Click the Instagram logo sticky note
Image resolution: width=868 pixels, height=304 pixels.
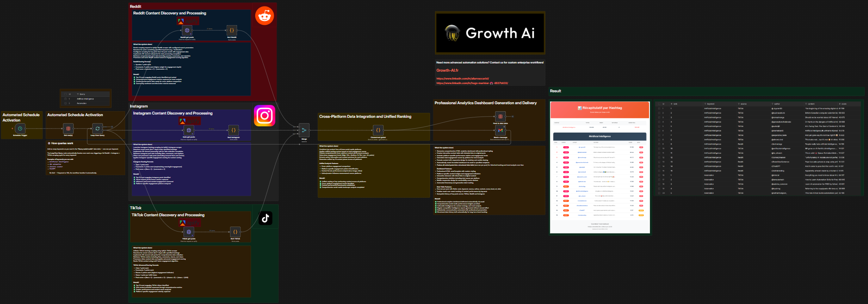pyautogui.click(x=265, y=116)
